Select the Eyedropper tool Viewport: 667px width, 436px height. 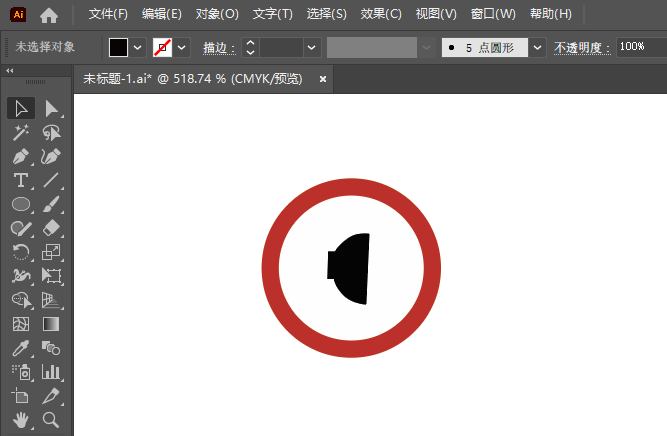(21, 348)
